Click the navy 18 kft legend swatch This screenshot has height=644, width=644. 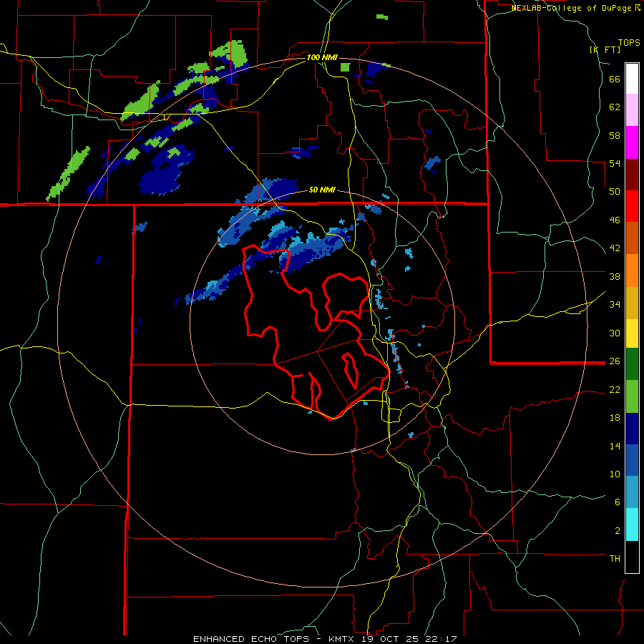tap(632, 429)
